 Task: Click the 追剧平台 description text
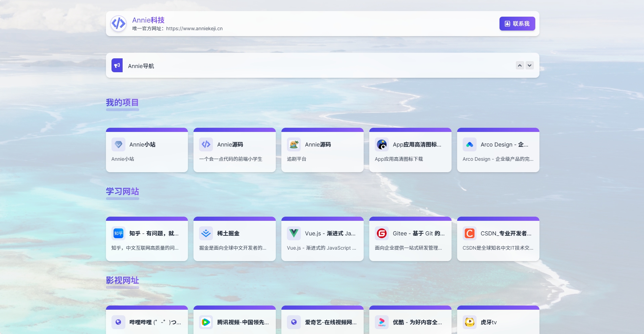(297, 159)
